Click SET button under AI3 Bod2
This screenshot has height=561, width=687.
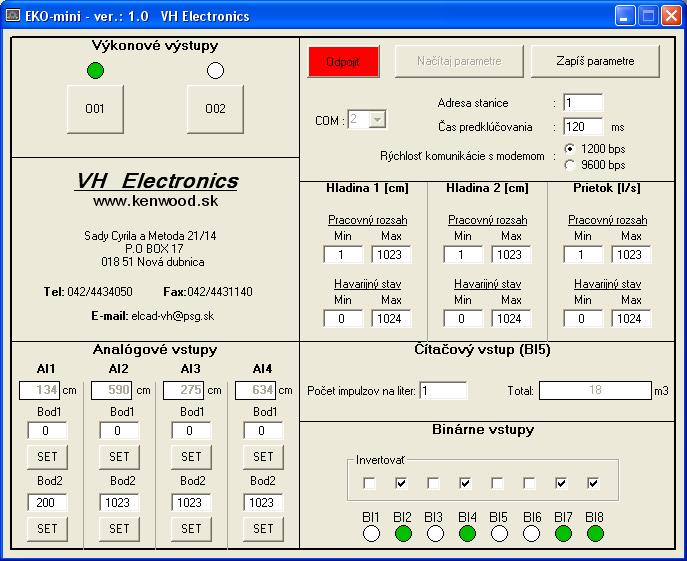point(191,529)
